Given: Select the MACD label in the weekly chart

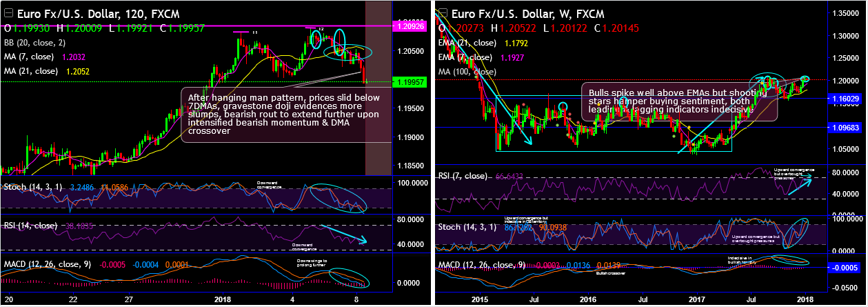Looking at the screenshot, I should pos(483,264).
